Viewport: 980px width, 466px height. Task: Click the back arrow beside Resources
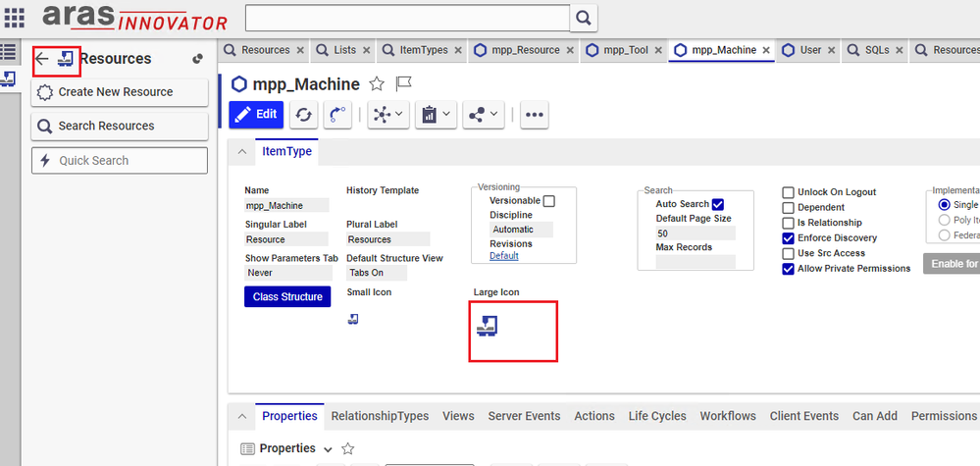coord(42,59)
